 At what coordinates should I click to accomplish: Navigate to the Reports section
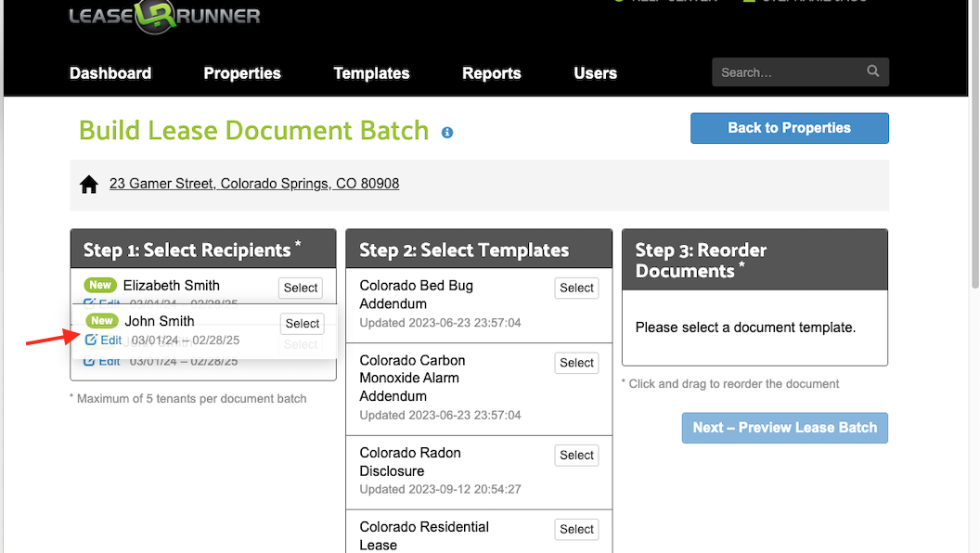tap(492, 73)
